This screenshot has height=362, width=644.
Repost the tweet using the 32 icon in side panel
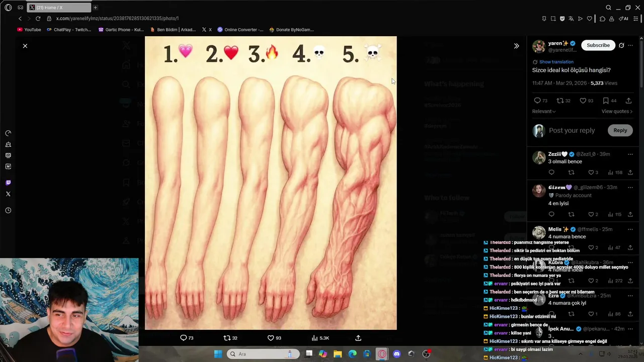(x=563, y=101)
